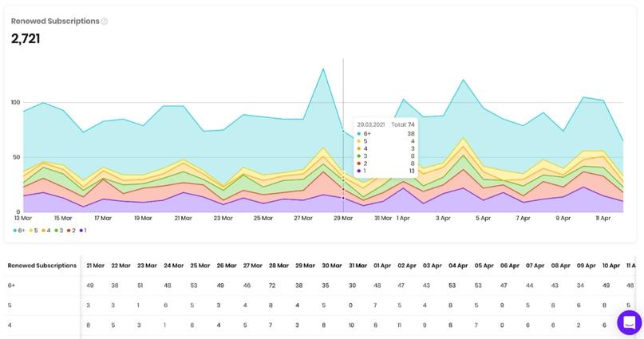Toggle the purple 1 legend item
This screenshot has width=644, height=339.
pos(84,231)
